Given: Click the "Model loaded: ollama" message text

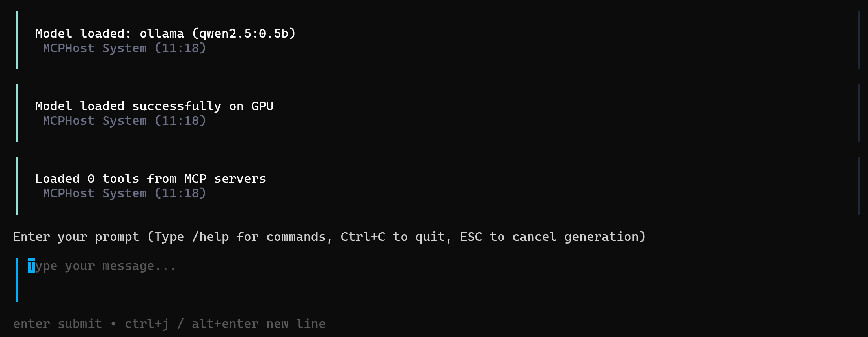Looking at the screenshot, I should click(x=110, y=34).
